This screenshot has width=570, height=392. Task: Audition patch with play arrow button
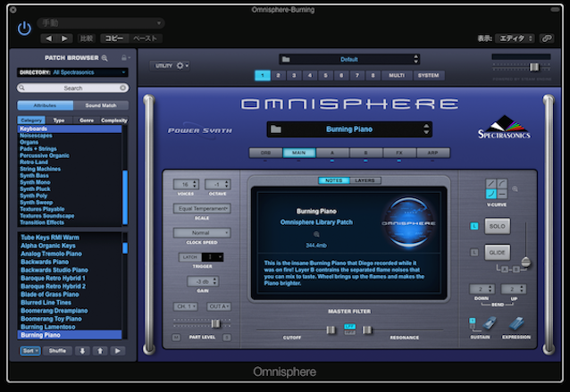[x=117, y=351]
